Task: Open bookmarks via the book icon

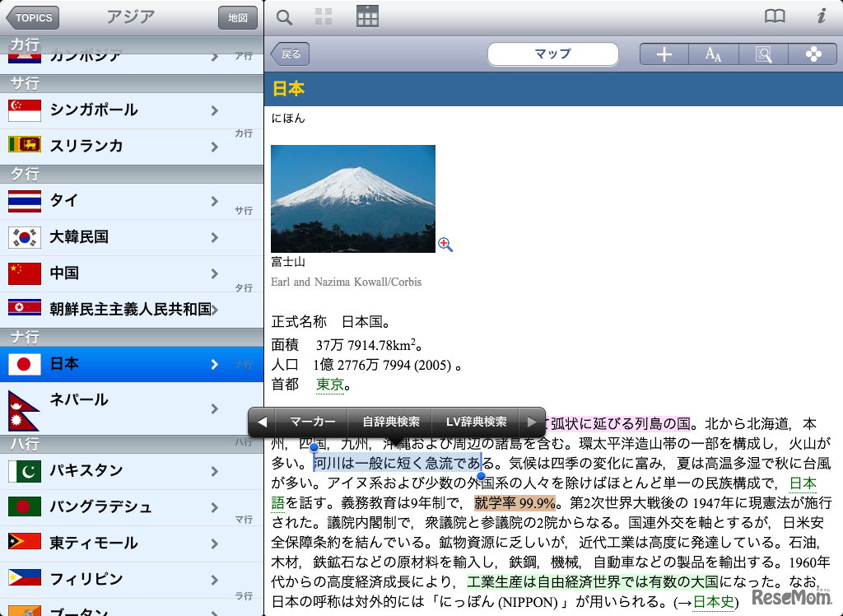Action: tap(774, 16)
